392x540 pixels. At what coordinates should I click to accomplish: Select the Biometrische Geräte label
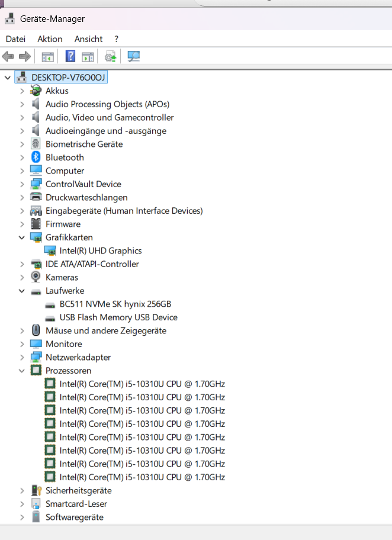coord(84,144)
